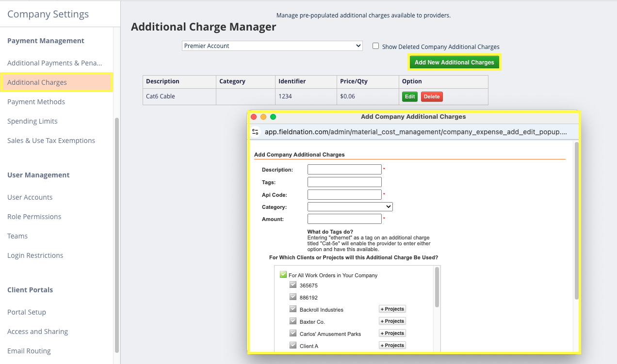
Task: Open Teams settings
Action: pos(17,236)
